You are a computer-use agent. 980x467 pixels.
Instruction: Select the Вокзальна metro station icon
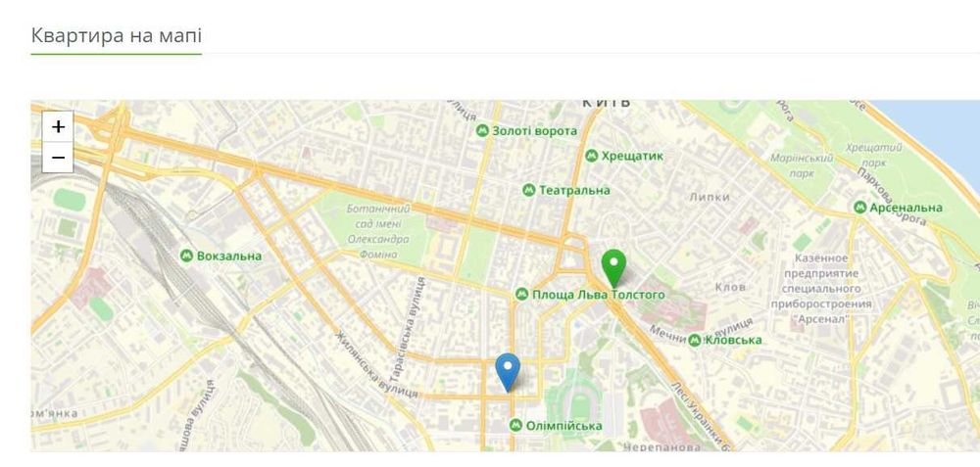[186, 256]
